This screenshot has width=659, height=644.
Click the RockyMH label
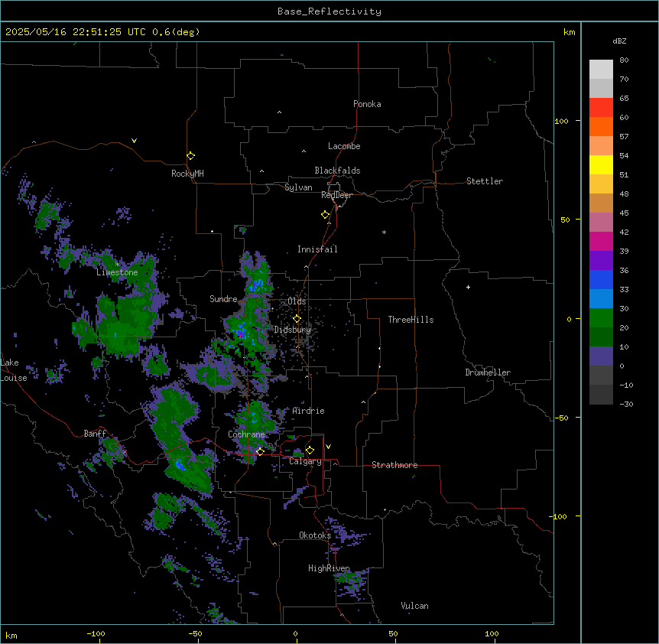pyautogui.click(x=187, y=174)
